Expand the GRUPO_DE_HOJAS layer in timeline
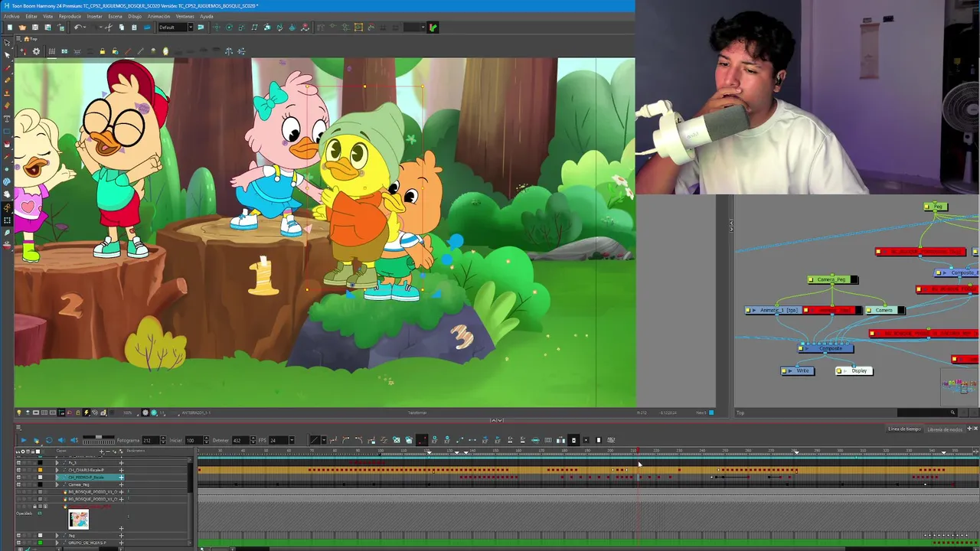Image resolution: width=980 pixels, height=551 pixels. pos(57,543)
